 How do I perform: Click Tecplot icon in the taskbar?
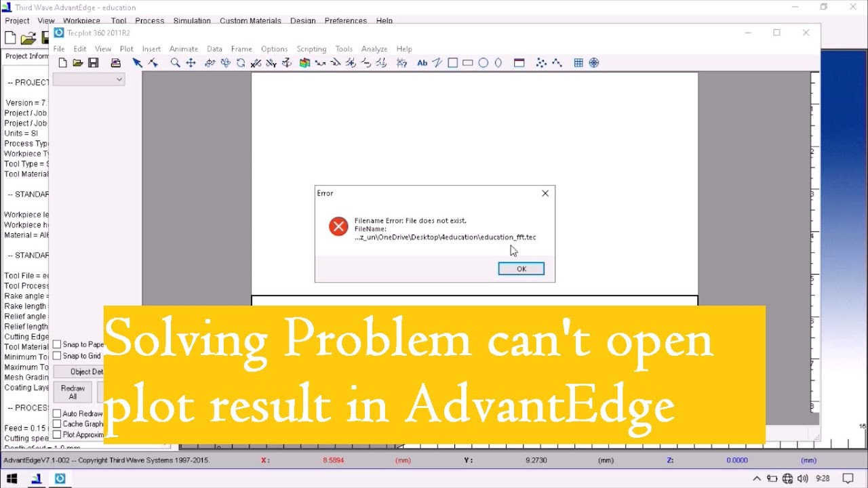(60, 479)
